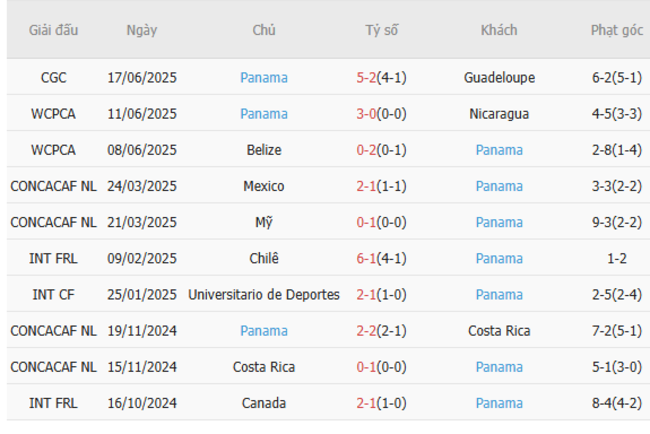Click Panama link in the Canada match row
This screenshot has height=434, width=650.
click(x=499, y=403)
